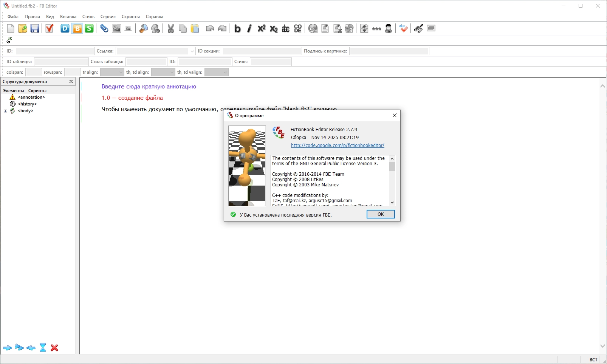Click the ID секции input field
607x364 pixels.
(x=262, y=51)
